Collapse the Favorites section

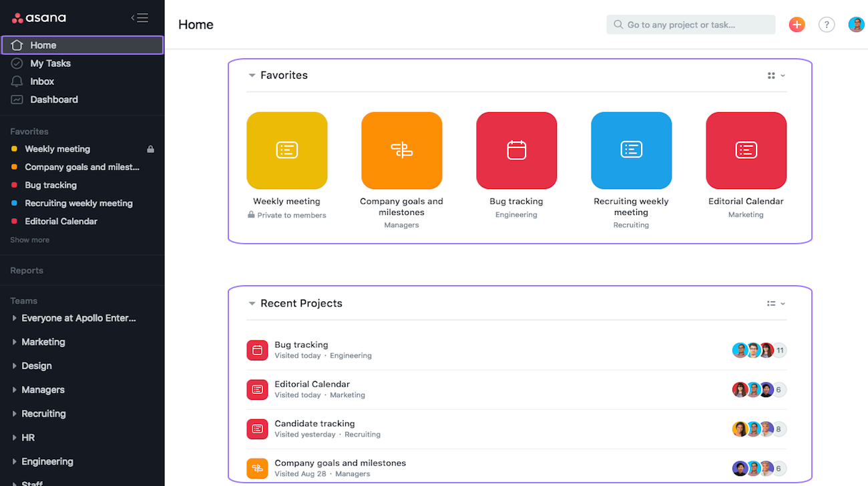tap(252, 75)
